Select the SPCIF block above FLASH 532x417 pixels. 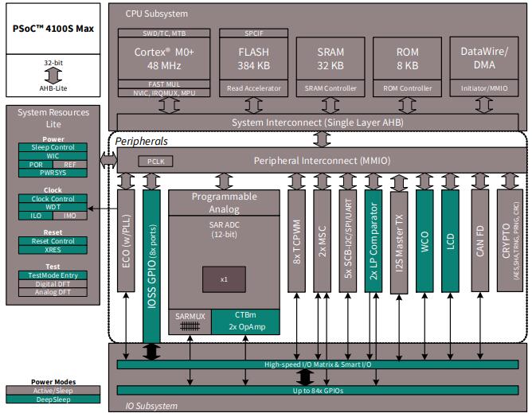(253, 33)
